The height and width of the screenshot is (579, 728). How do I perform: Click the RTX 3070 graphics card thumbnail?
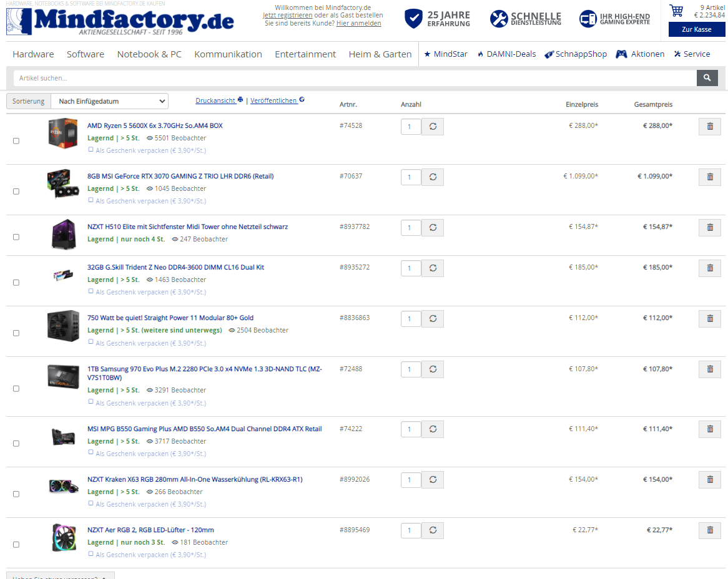pos(63,183)
